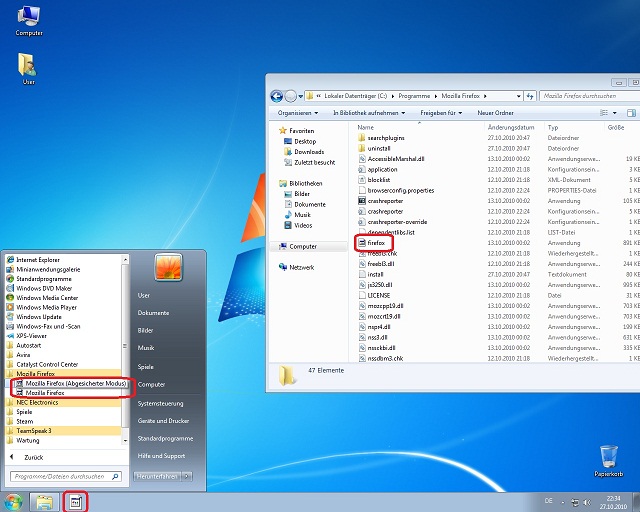640x512 pixels.
Task: Click the Explorer forward arrow button
Action: (290, 96)
